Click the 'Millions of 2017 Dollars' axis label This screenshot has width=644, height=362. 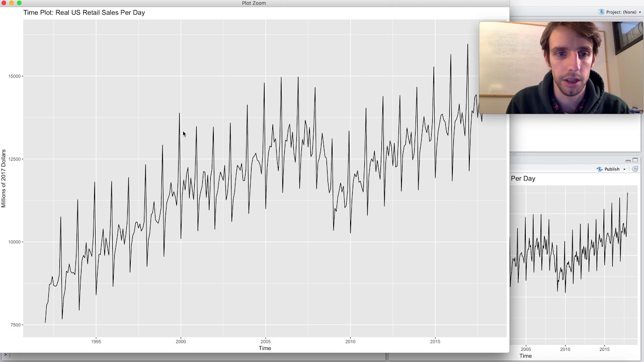[x=4, y=178]
